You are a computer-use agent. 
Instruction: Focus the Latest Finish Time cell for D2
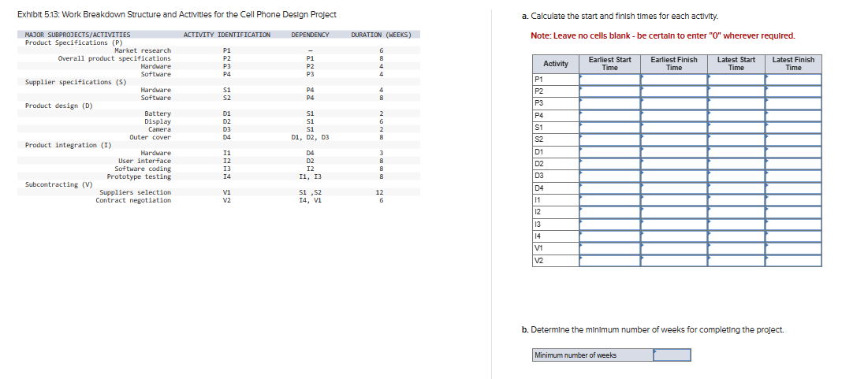tap(794, 164)
